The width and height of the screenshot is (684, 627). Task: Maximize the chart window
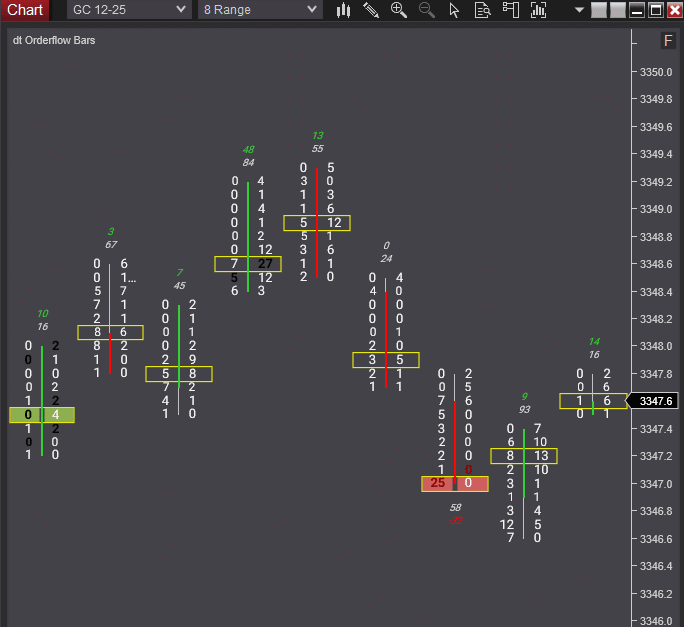[x=656, y=10]
